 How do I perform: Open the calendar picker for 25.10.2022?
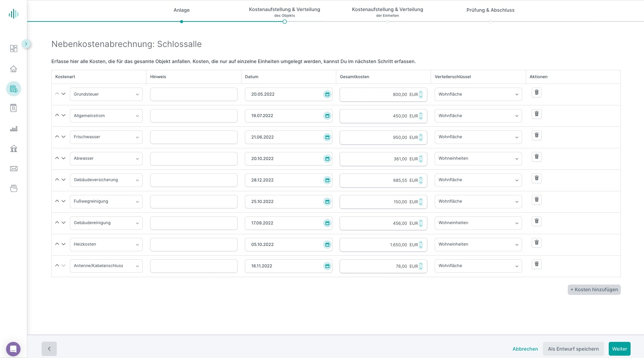(327, 202)
